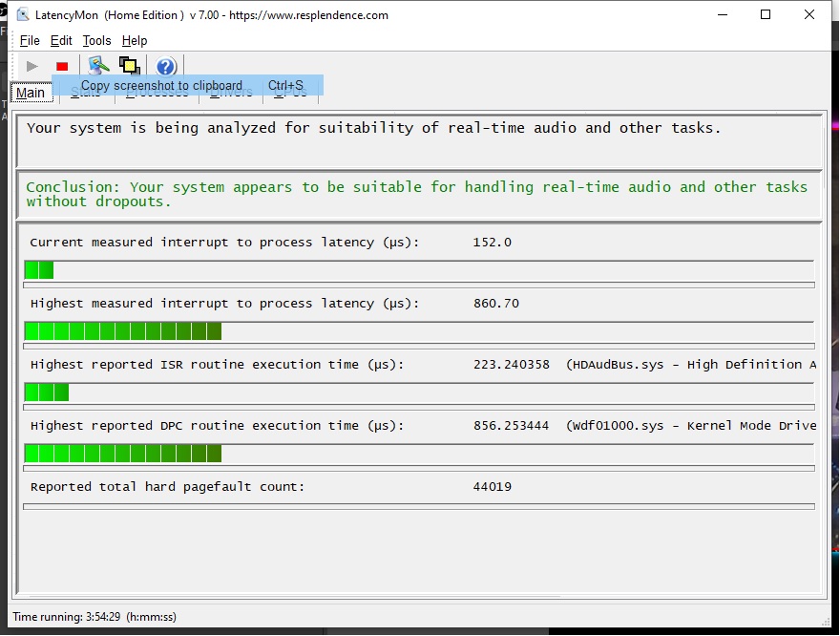Click the 'Highest reported ISR routine execution time' label
This screenshot has height=636, width=840.
[x=217, y=365]
